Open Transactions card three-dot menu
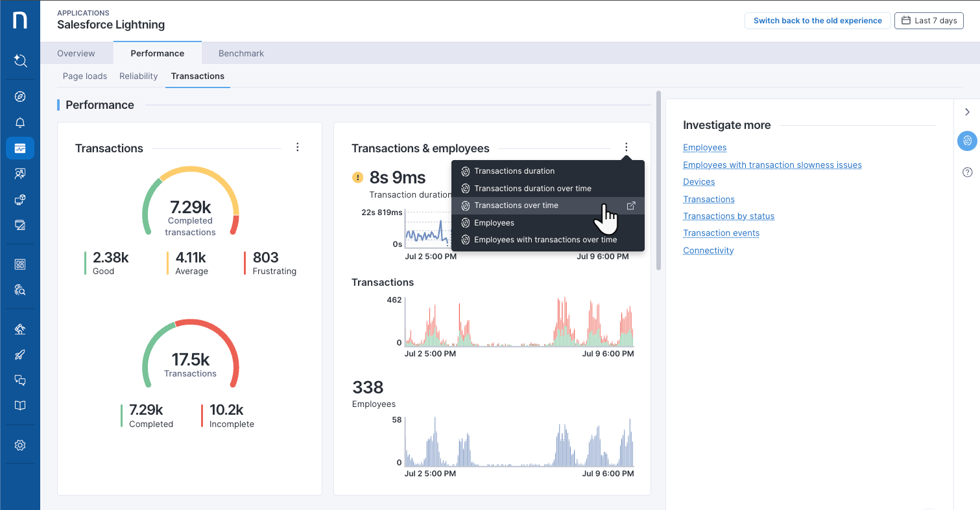Viewport: 980px width, 510px height. point(298,148)
